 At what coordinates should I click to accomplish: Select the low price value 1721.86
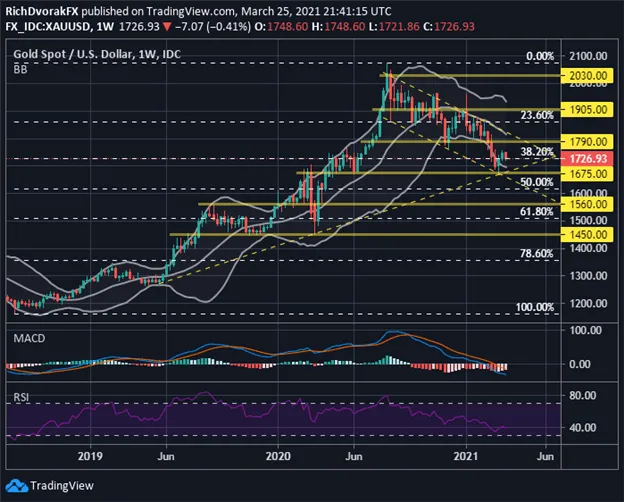pyautogui.click(x=399, y=27)
